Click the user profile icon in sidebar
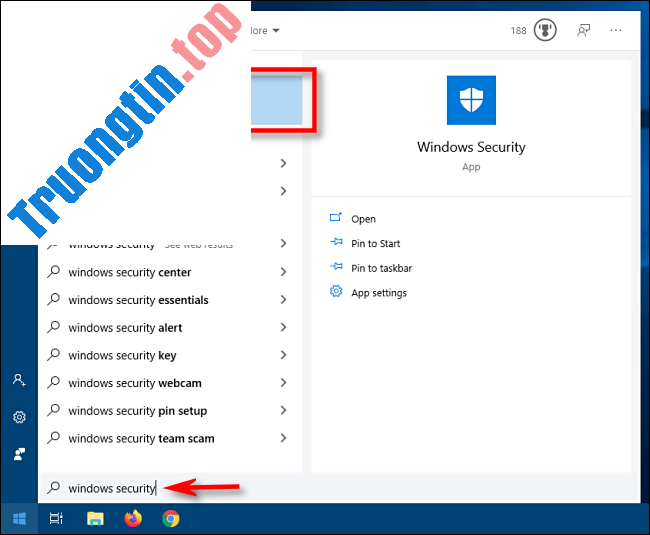This screenshot has height=535, width=650. [19, 454]
